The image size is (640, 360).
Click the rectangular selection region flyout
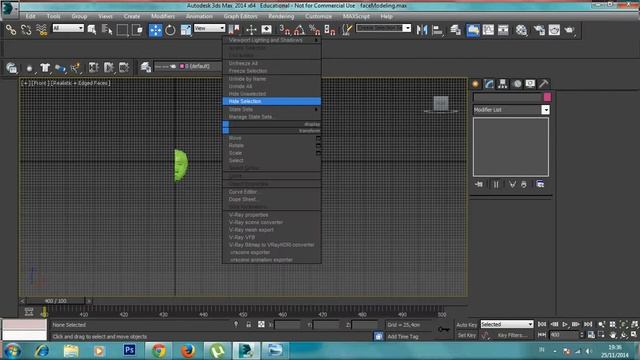coord(122,30)
